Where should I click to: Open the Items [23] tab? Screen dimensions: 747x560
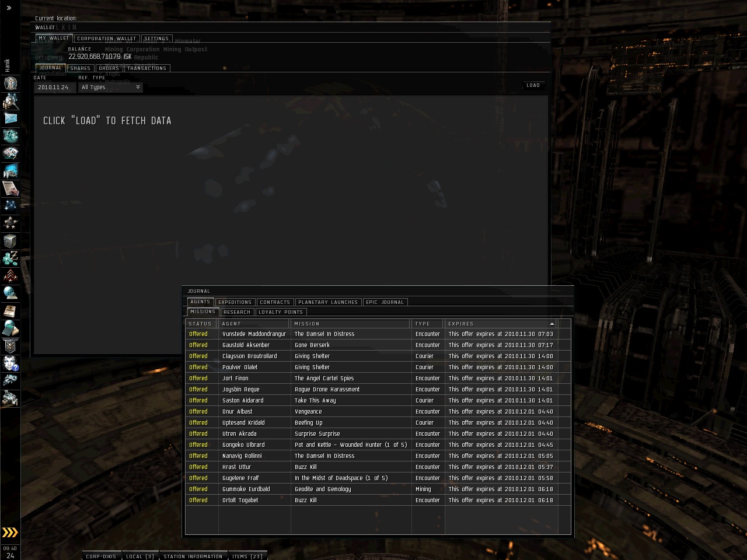tap(247, 556)
